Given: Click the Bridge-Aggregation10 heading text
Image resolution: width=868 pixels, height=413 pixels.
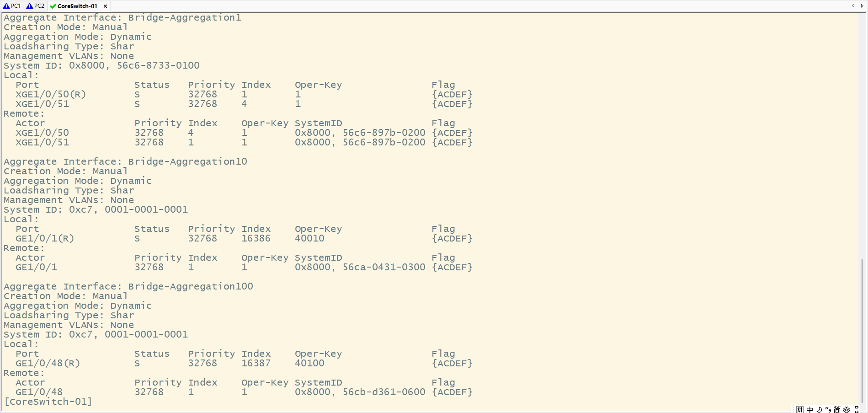Looking at the screenshot, I should click(187, 161).
